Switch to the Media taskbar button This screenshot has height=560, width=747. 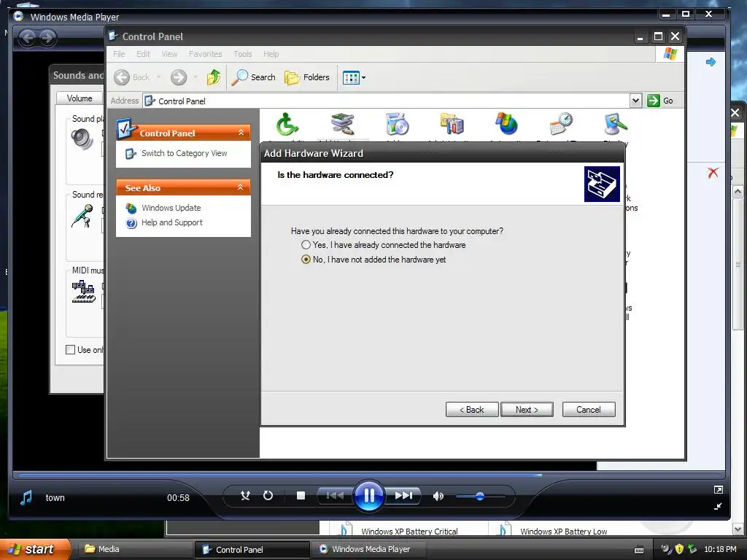pyautogui.click(x=134, y=549)
